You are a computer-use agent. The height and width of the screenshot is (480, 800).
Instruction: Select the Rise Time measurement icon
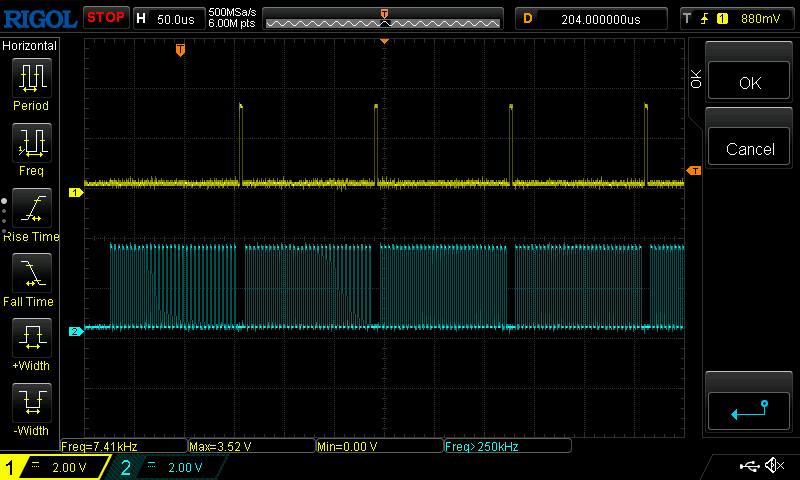[32, 208]
